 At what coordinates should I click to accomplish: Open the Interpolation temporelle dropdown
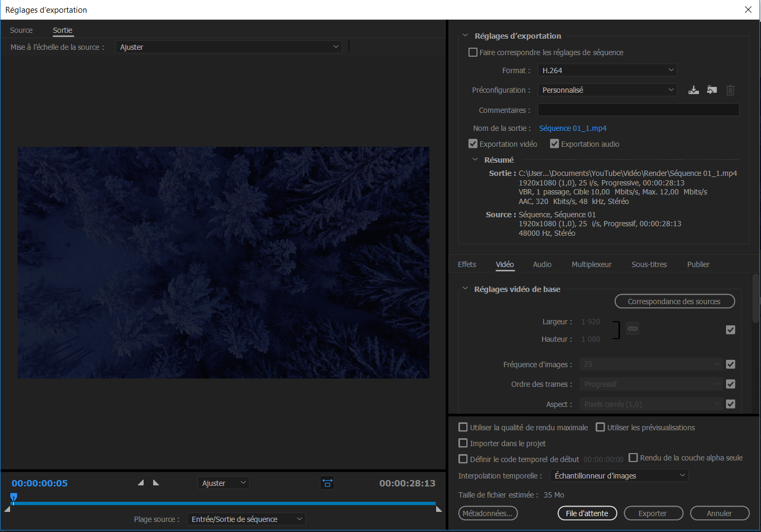coord(619,475)
